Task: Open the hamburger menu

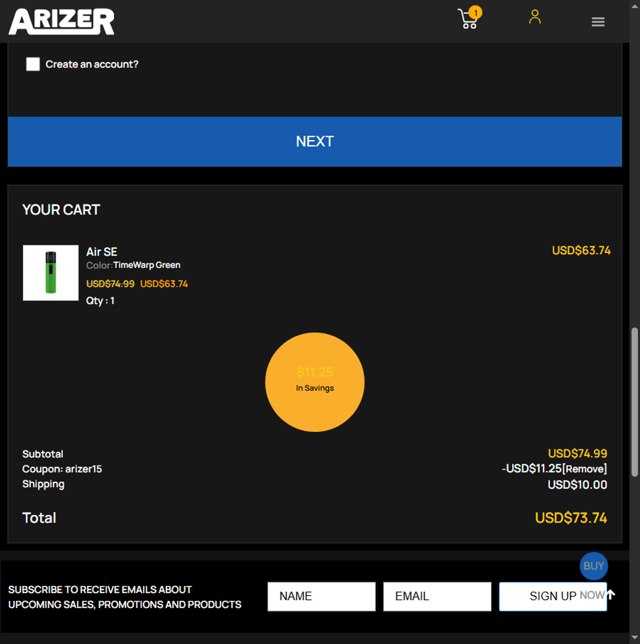Action: (x=598, y=22)
